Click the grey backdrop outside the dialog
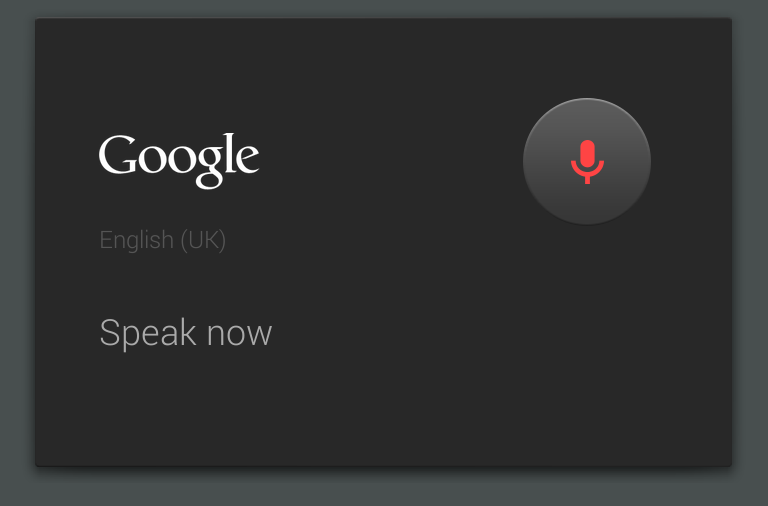 click(x=384, y=488)
